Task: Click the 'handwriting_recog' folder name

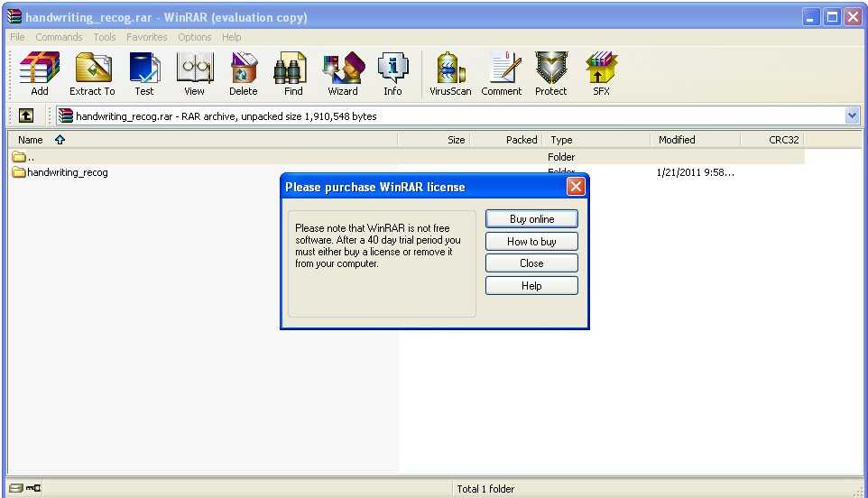Action: tap(68, 172)
